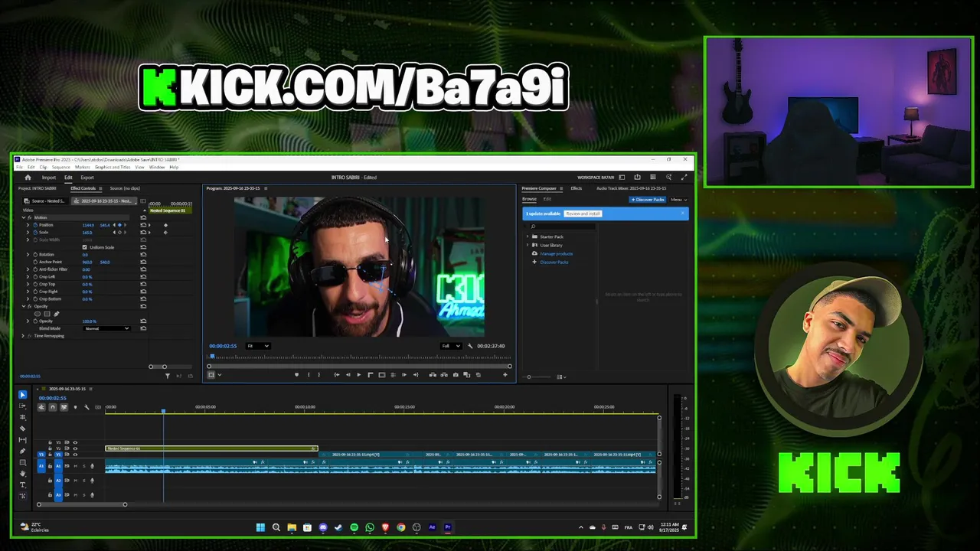This screenshot has height=551, width=980.
Task: Open the Audio Track Mixer tab
Action: [631, 188]
